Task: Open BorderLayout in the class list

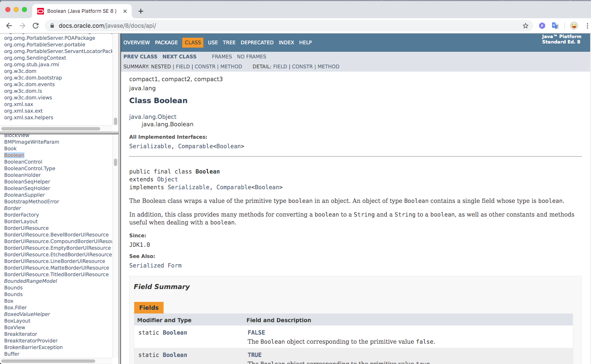Action: click(21, 222)
